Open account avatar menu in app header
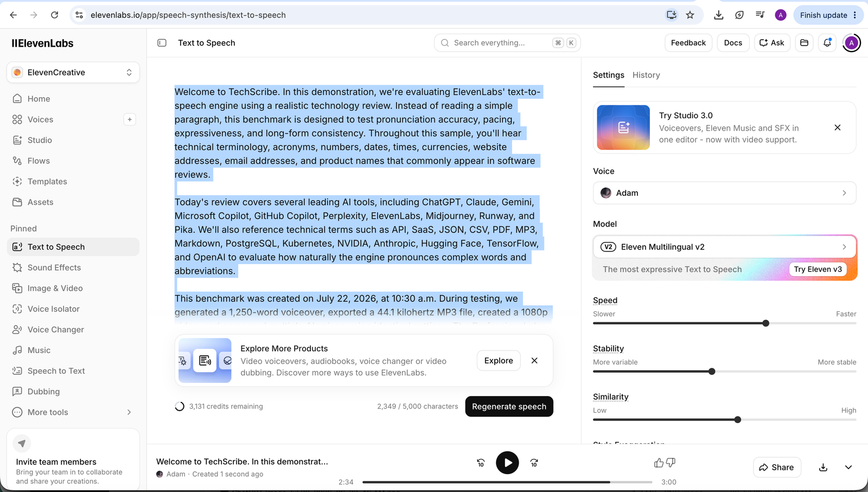The width and height of the screenshot is (868, 492). [x=852, y=43]
